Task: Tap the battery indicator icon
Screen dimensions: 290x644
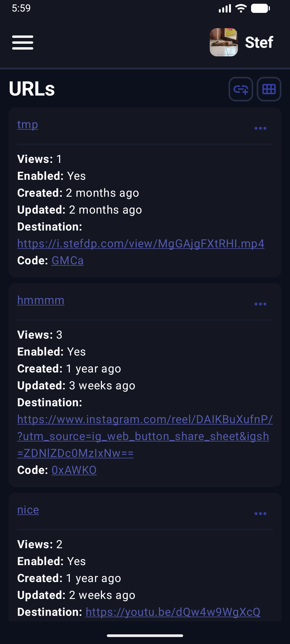Action: click(260, 8)
